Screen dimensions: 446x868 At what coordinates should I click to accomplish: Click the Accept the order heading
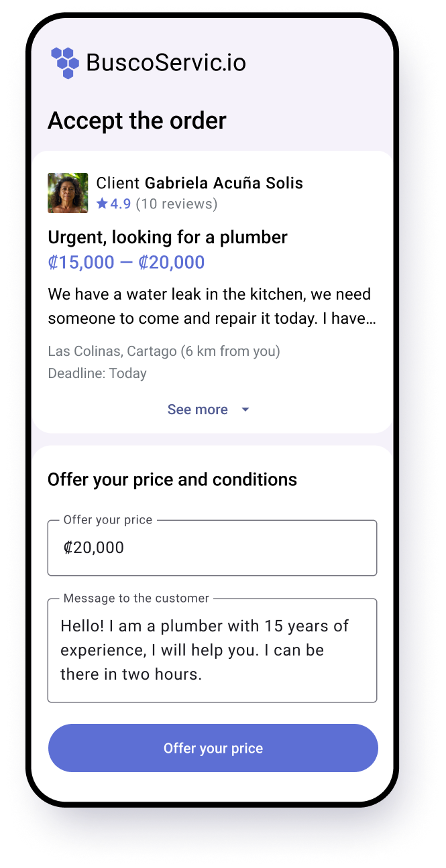click(x=137, y=121)
